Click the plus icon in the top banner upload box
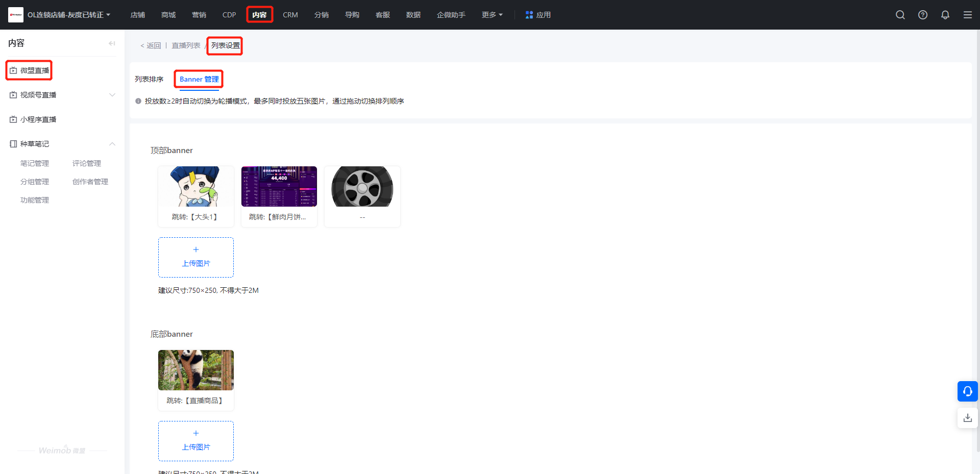The width and height of the screenshot is (980, 474). (x=196, y=250)
